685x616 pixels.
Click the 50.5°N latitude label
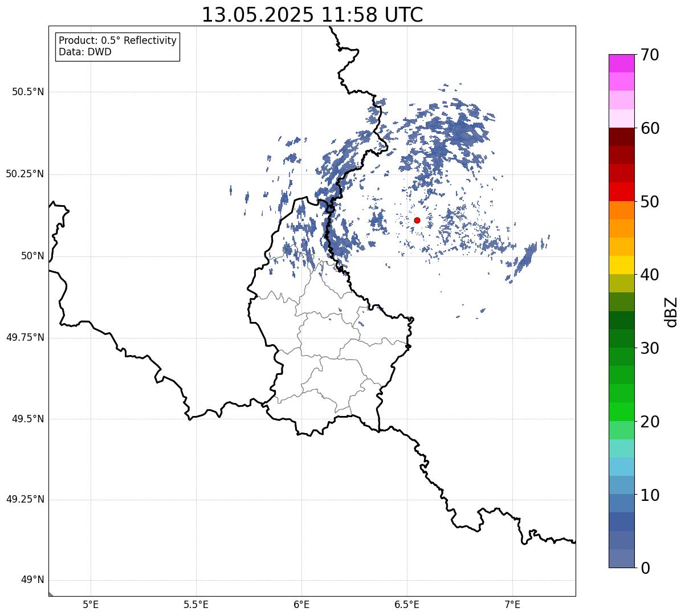(x=28, y=92)
